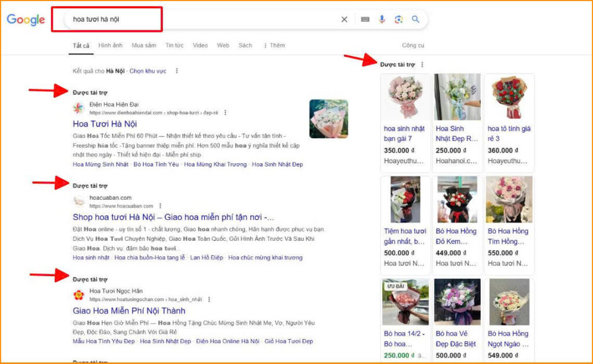This screenshot has height=364, width=593.
Task: Click the Chọn khu vực link
Action: click(148, 71)
